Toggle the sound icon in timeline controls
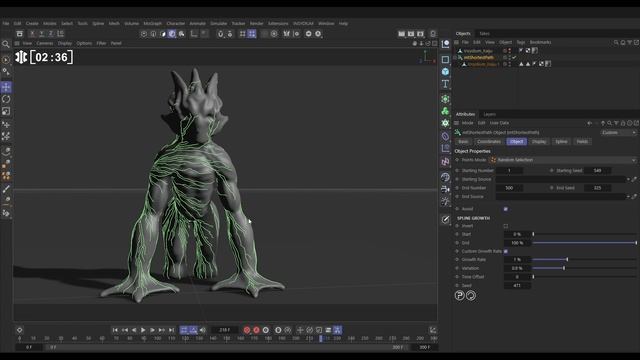640x360 pixels. (x=203, y=330)
